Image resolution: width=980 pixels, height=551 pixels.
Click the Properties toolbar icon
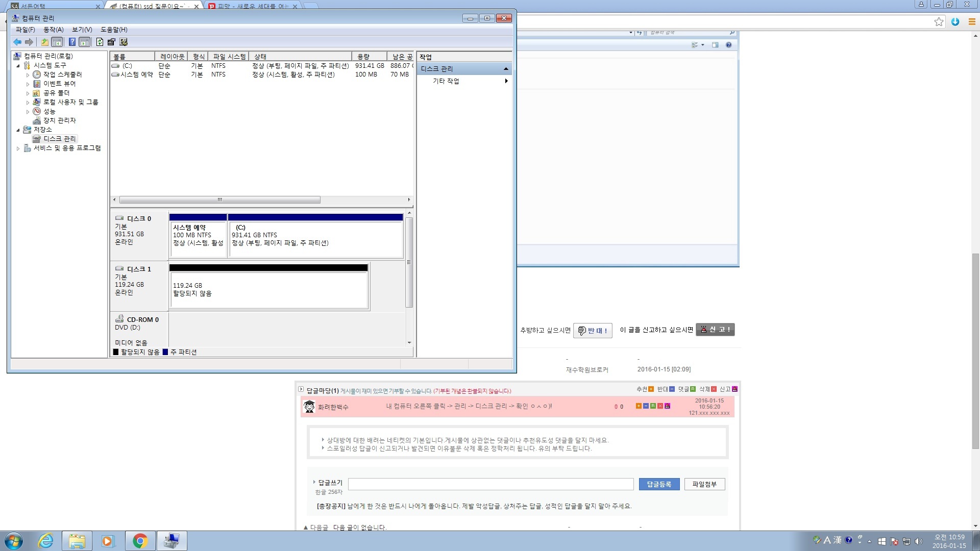111,42
